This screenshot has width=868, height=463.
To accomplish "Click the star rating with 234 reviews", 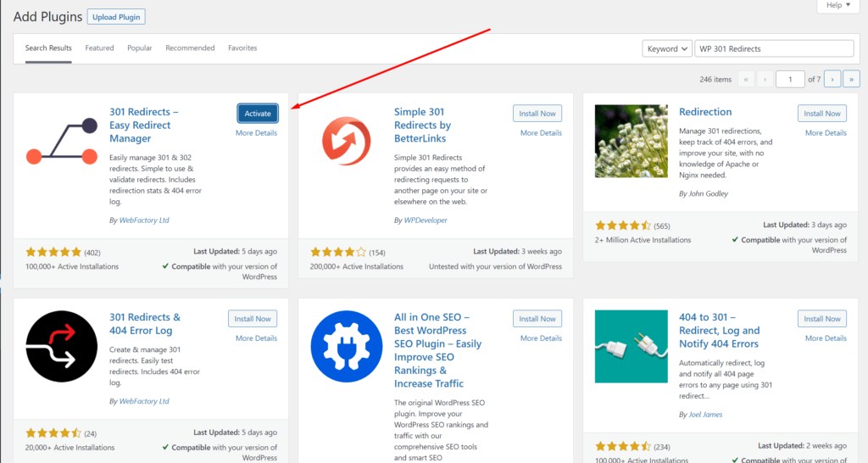I will pos(623,447).
